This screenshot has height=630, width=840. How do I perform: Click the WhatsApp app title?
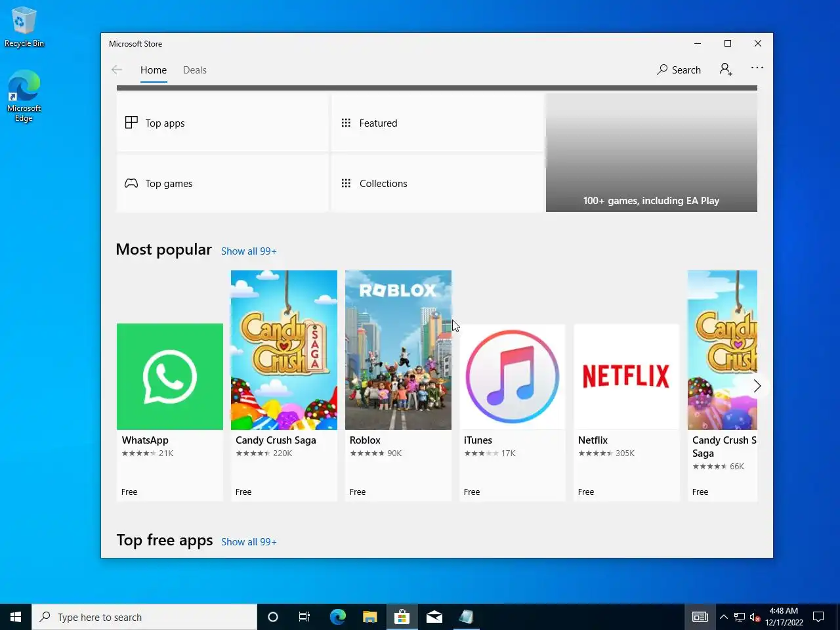[x=145, y=440]
